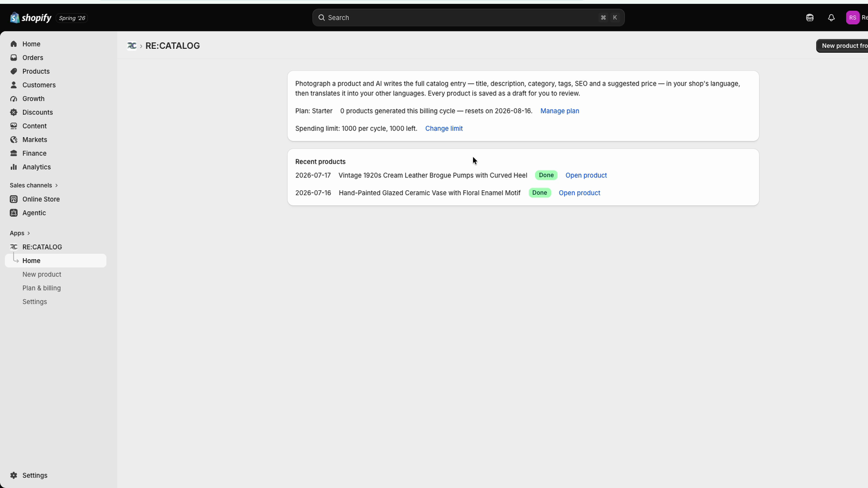The width and height of the screenshot is (868, 488).
Task: Click the Settings gear icon
Action: (x=14, y=476)
